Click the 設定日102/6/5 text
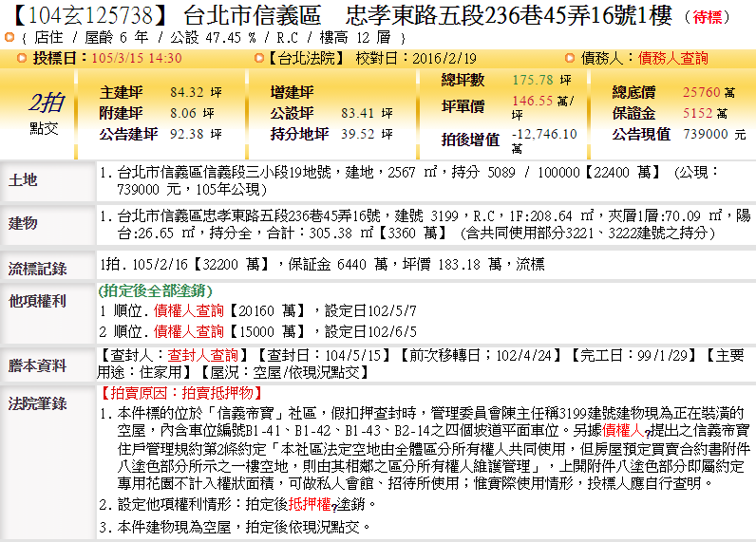This screenshot has height=542, width=756. 370,331
